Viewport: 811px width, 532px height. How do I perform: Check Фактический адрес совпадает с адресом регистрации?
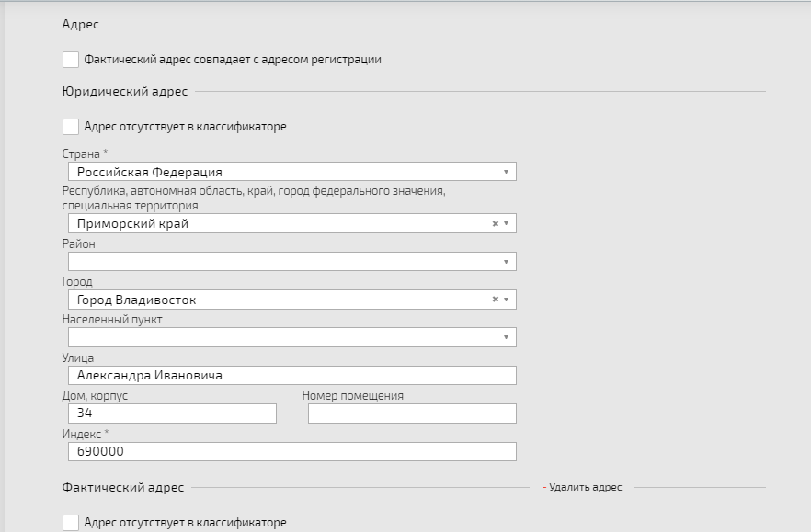click(x=70, y=60)
